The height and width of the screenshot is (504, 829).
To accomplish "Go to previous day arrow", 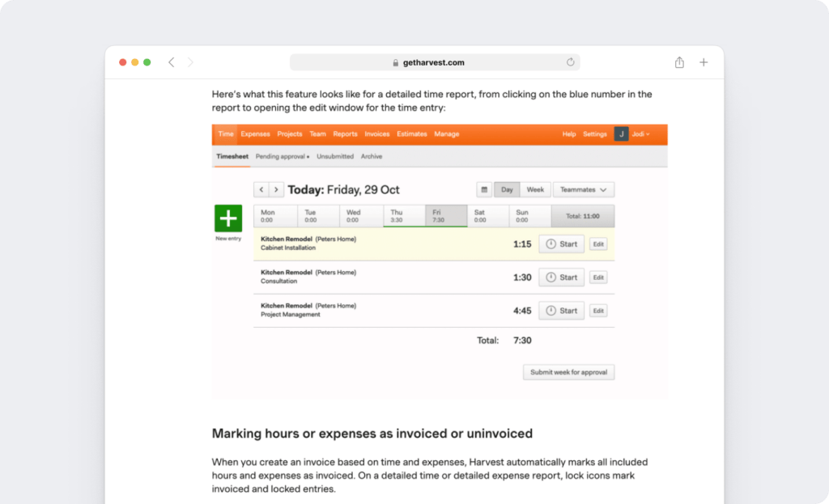I will pos(261,190).
